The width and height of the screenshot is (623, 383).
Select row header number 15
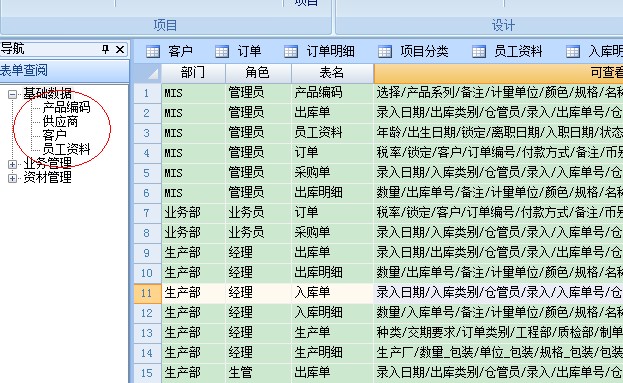147,373
